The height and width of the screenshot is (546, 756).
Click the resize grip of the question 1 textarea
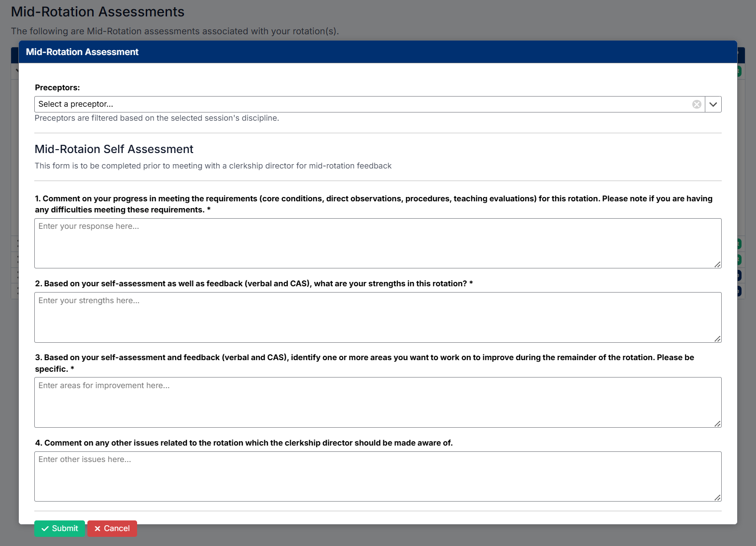tap(717, 265)
